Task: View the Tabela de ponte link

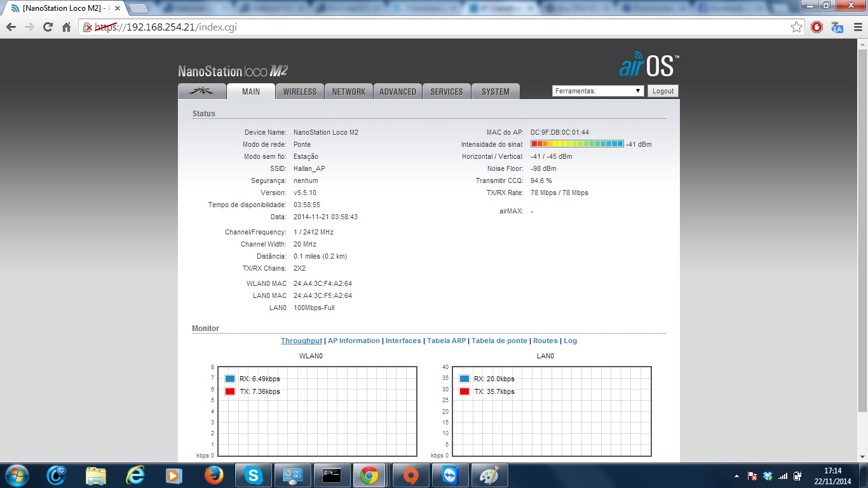Action: coord(499,341)
